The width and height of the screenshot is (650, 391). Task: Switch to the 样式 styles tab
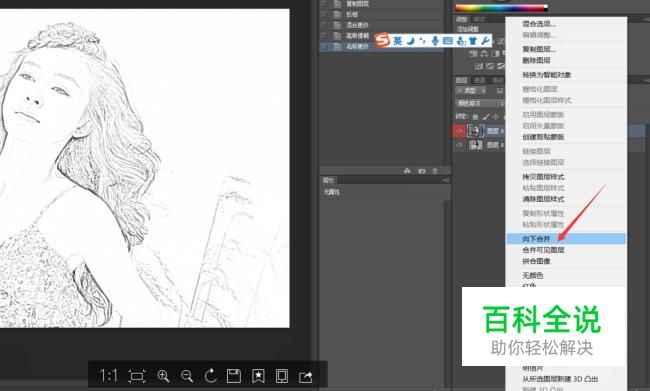point(480,19)
